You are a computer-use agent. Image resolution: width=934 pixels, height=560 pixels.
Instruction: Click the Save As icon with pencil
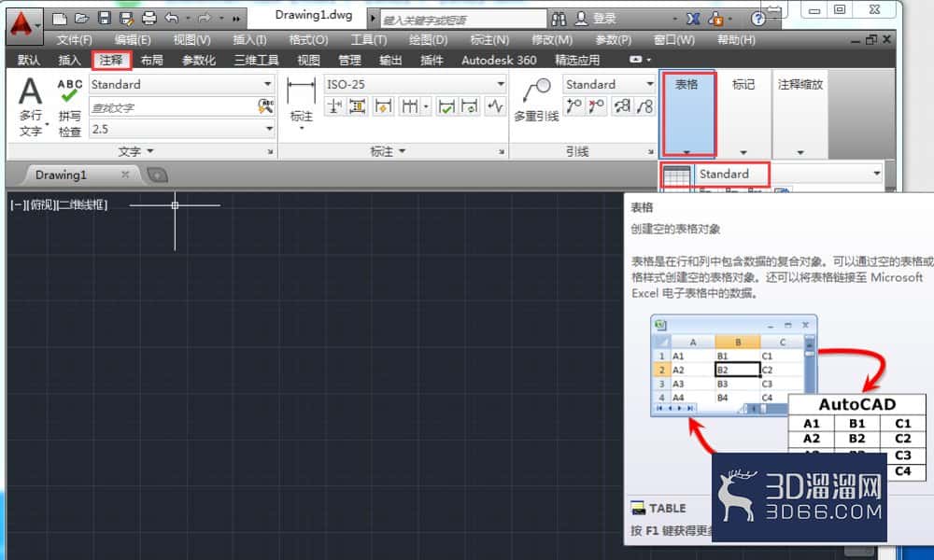coord(126,19)
